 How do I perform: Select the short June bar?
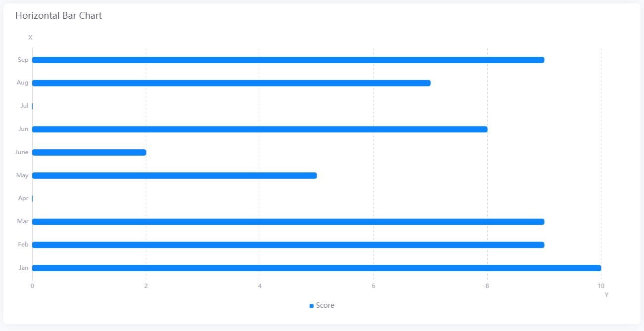pyautogui.click(x=89, y=153)
